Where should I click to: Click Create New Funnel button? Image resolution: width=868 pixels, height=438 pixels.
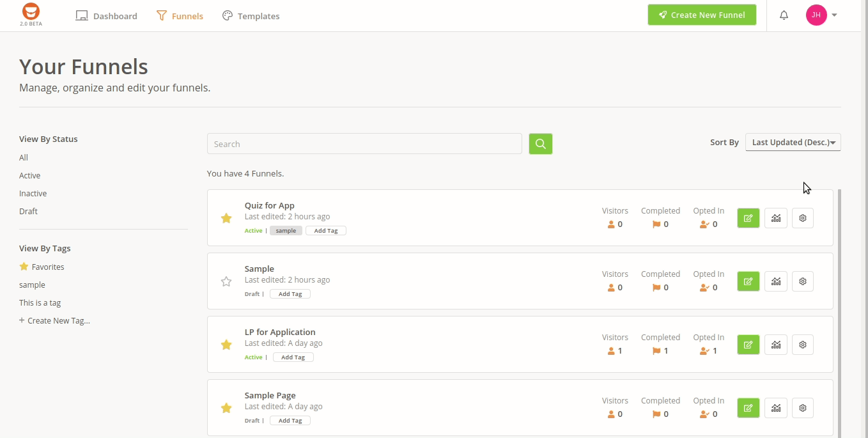point(702,15)
